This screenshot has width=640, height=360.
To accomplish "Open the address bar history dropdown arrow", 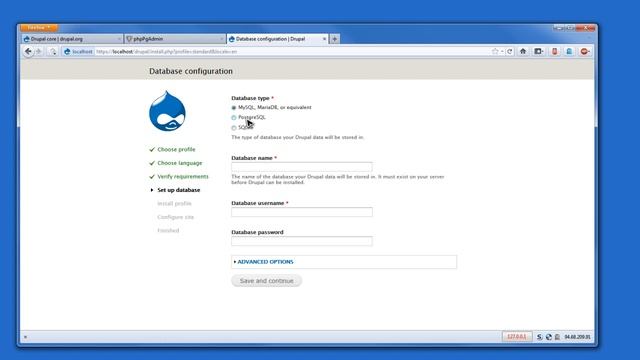I will (x=502, y=51).
